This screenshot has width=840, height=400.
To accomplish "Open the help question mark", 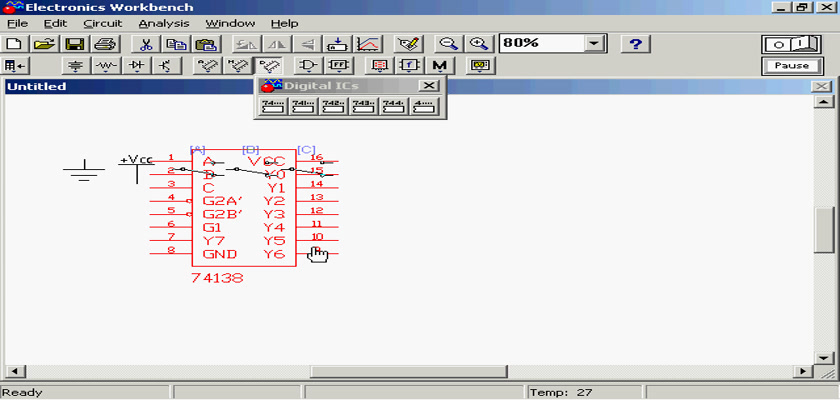I will click(x=635, y=44).
